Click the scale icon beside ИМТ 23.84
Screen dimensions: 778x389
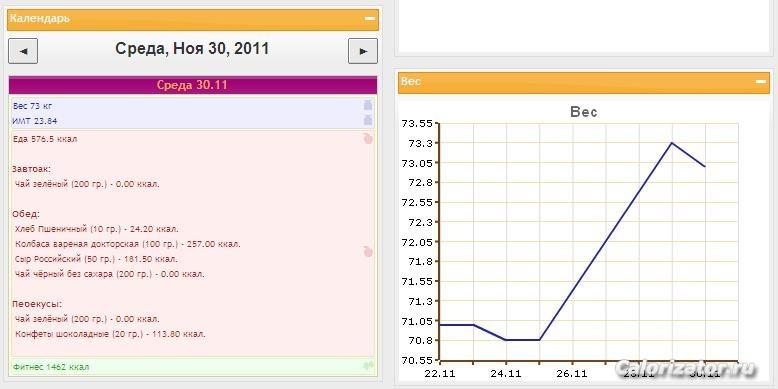(x=368, y=120)
